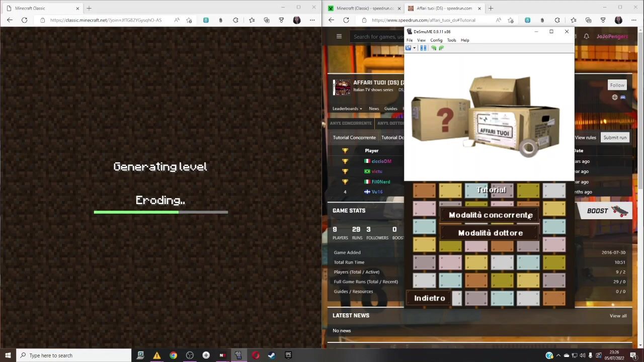Click the View all latest news link
Image resolution: width=644 pixels, height=362 pixels.
[x=618, y=316]
